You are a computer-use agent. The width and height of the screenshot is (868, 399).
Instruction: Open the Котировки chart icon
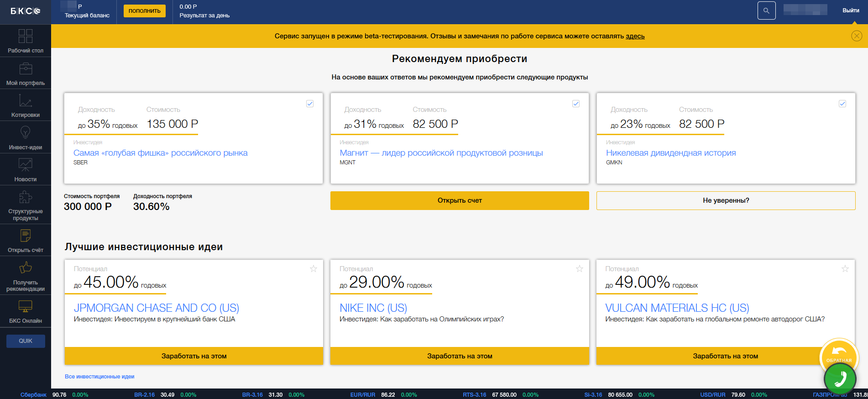pos(26,100)
